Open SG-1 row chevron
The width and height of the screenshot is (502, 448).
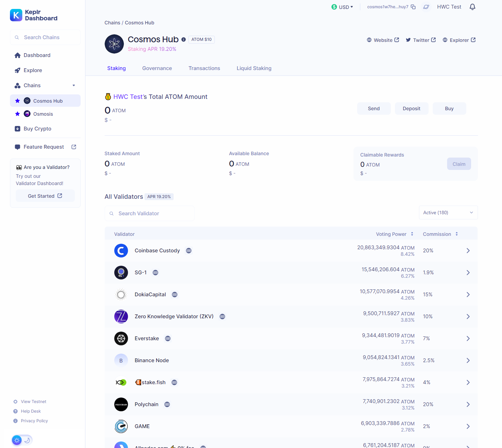click(468, 273)
